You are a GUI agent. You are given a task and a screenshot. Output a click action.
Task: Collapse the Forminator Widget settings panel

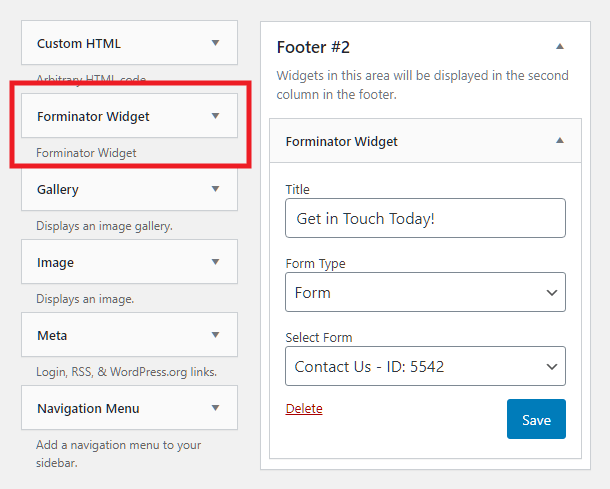pyautogui.click(x=560, y=141)
